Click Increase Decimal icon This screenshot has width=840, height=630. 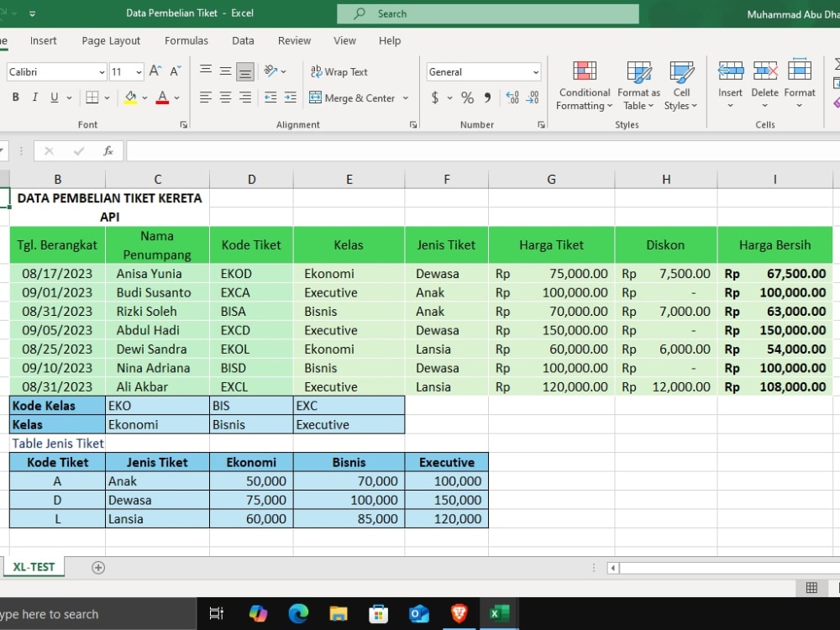[512, 97]
